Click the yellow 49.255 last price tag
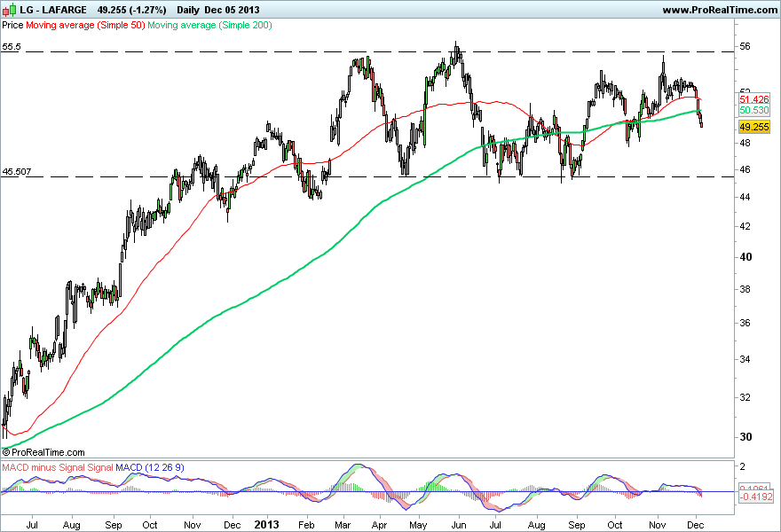The width and height of the screenshot is (781, 532). (x=754, y=127)
